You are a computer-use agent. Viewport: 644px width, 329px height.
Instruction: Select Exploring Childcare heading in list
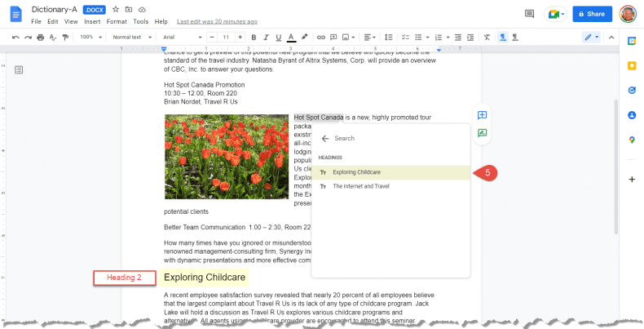[x=356, y=172]
